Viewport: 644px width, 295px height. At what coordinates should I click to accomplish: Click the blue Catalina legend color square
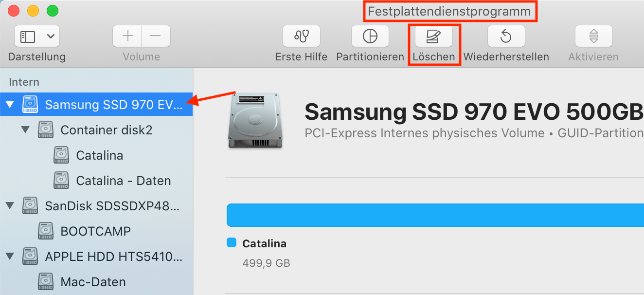point(232,243)
